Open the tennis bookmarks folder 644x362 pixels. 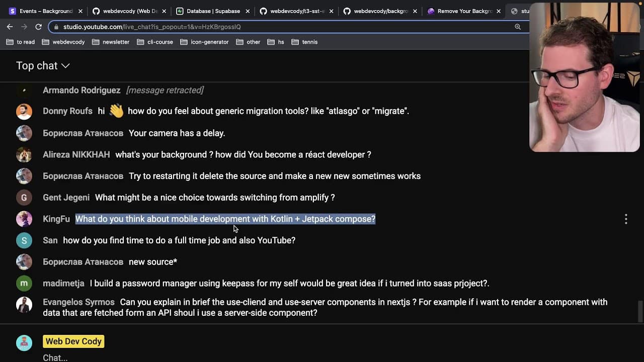click(304, 42)
